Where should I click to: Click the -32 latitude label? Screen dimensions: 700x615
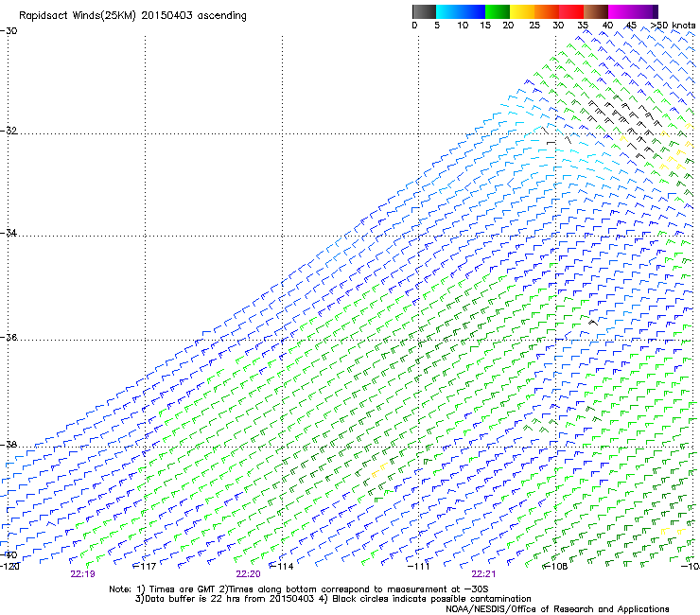point(9,131)
